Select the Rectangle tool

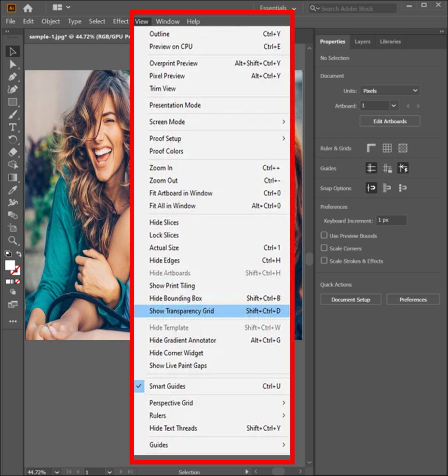(13, 102)
